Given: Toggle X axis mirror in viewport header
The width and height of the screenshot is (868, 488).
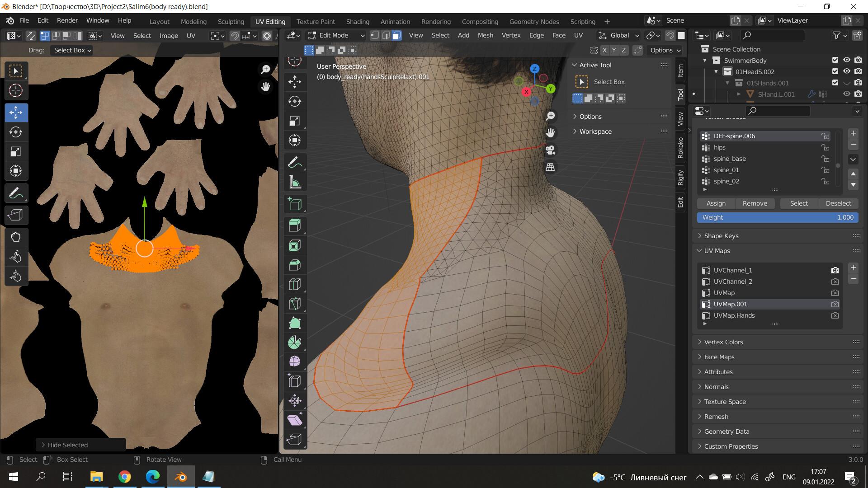Looking at the screenshot, I should [x=604, y=50].
